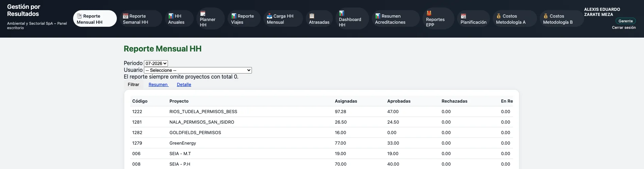
Task: Click the Dashboard HH chart icon
Action: click(x=342, y=13)
